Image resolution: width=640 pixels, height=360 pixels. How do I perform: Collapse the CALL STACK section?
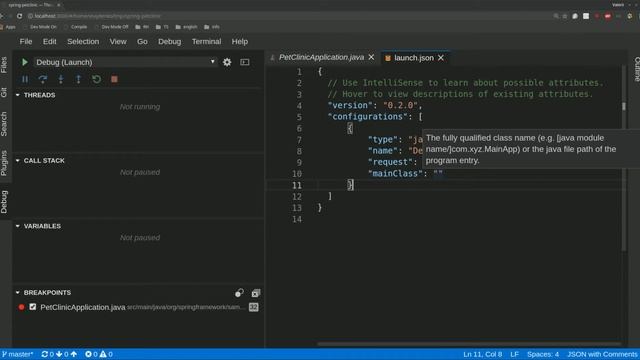click(x=18, y=160)
